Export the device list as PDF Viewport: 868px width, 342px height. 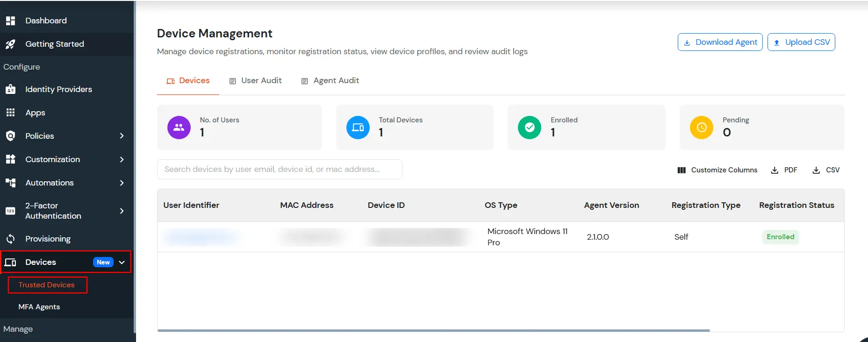coord(784,170)
